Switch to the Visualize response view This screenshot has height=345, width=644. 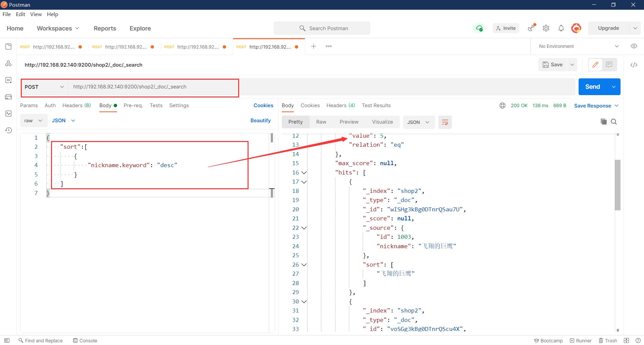click(x=382, y=122)
